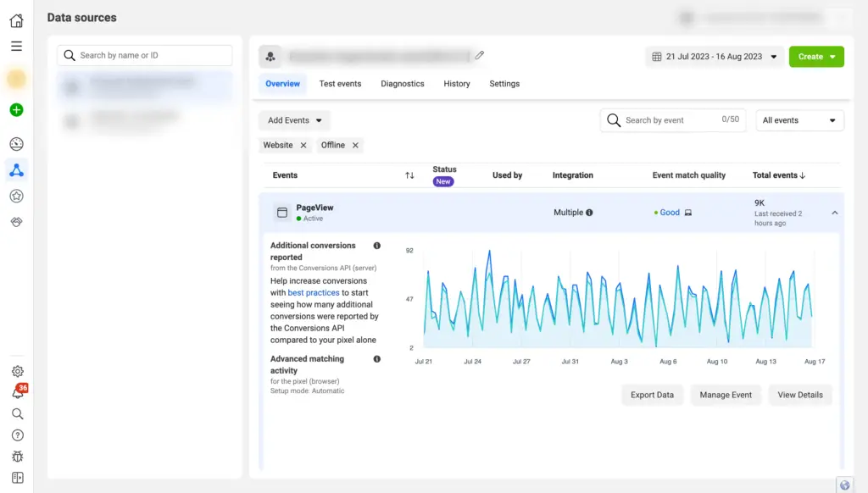This screenshot has height=493, width=868.
Task: Click the Good event match quality link
Action: coord(670,213)
